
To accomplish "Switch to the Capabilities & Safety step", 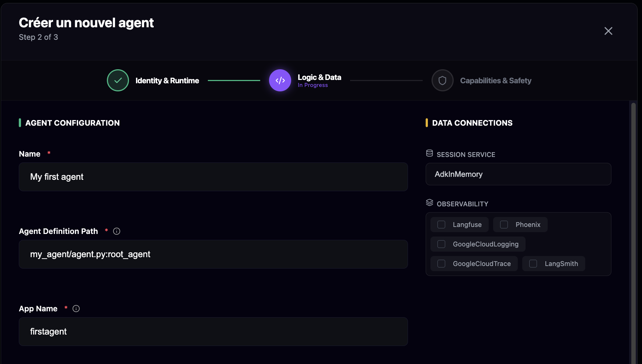I will [495, 80].
